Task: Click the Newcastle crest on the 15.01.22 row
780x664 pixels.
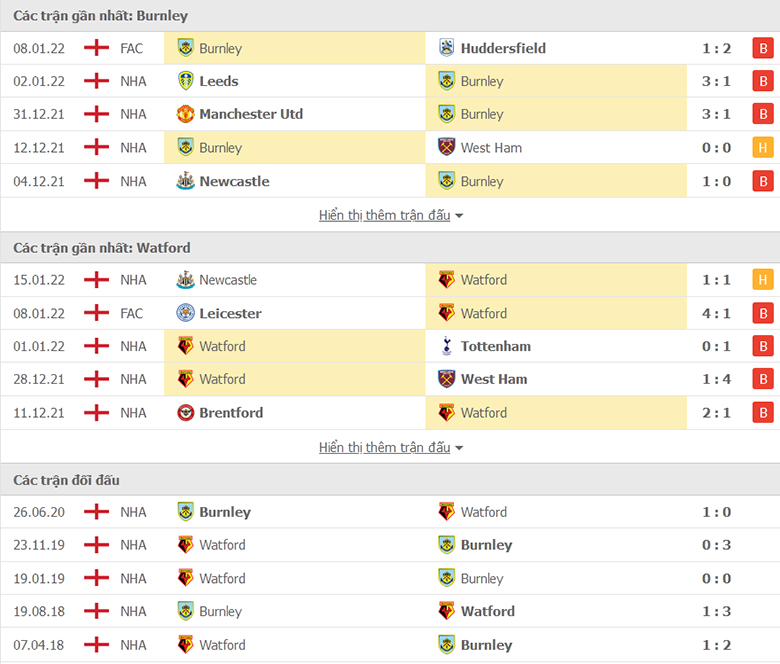Action: tap(186, 280)
